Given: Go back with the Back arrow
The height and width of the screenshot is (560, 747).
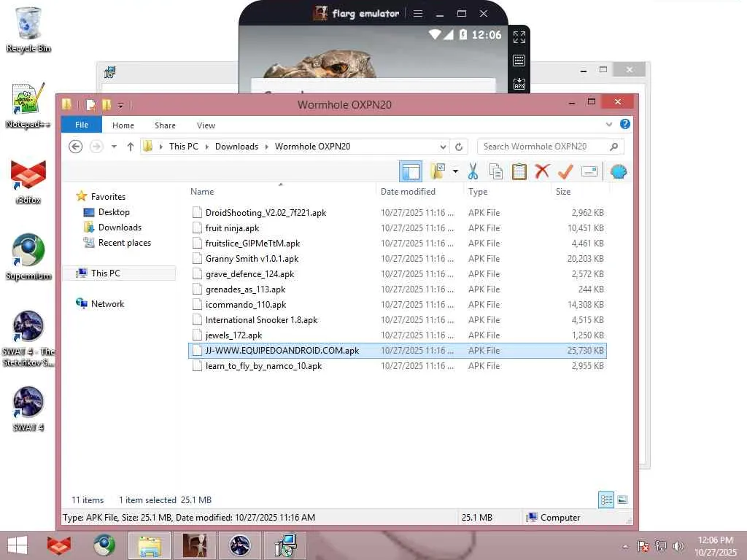Looking at the screenshot, I should [75, 146].
